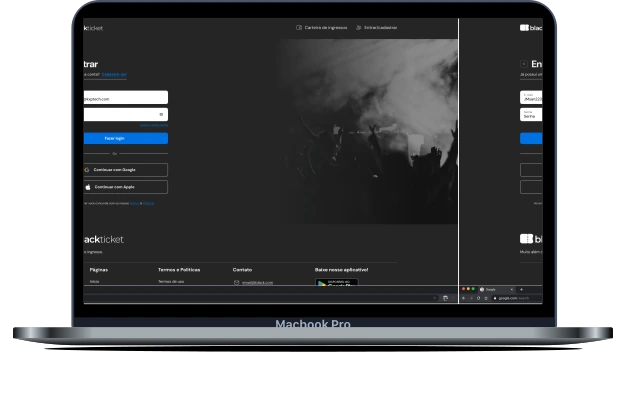Click the back arrow in right window
Screen dimensions: 627x396
(x=524, y=64)
